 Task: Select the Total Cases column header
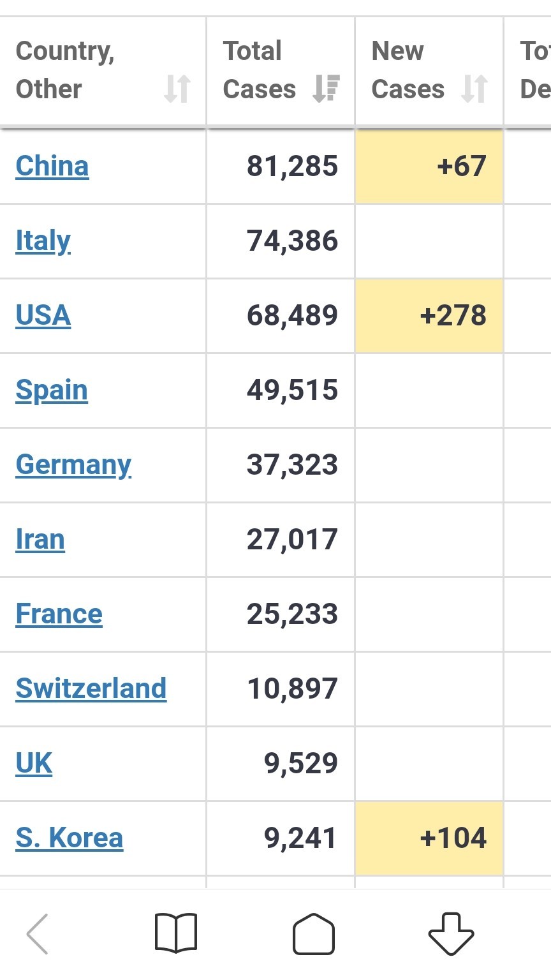coord(281,70)
